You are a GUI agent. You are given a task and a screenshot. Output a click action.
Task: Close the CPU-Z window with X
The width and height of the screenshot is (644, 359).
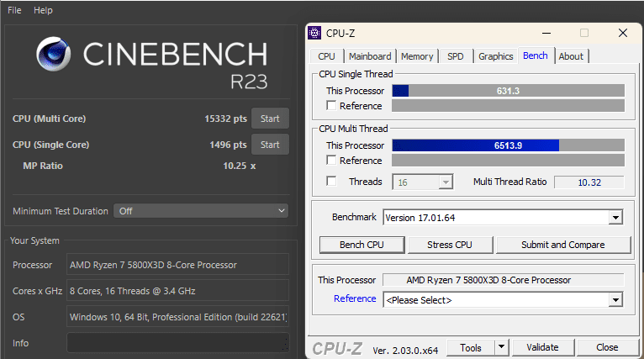pyautogui.click(x=623, y=33)
